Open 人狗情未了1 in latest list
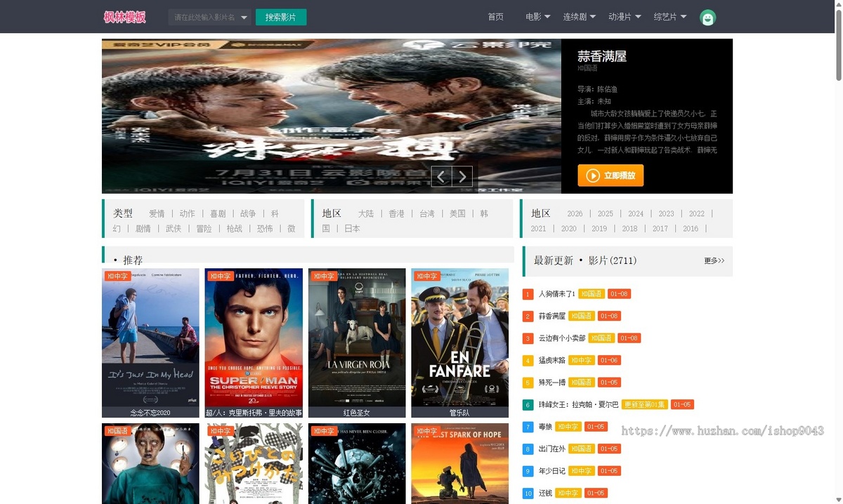The image size is (843, 504). pyautogui.click(x=556, y=294)
